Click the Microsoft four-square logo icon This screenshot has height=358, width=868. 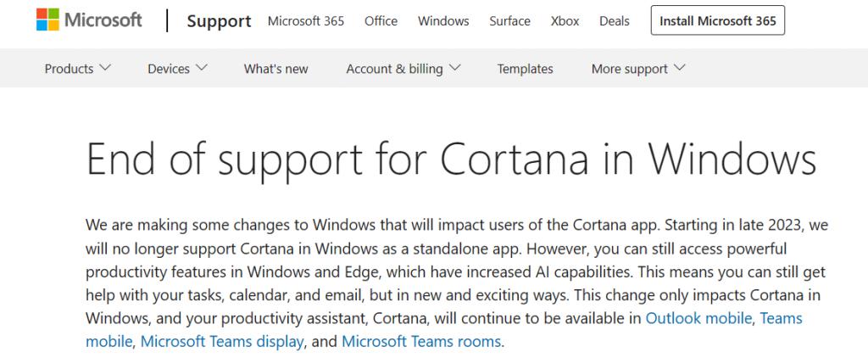click(x=47, y=20)
